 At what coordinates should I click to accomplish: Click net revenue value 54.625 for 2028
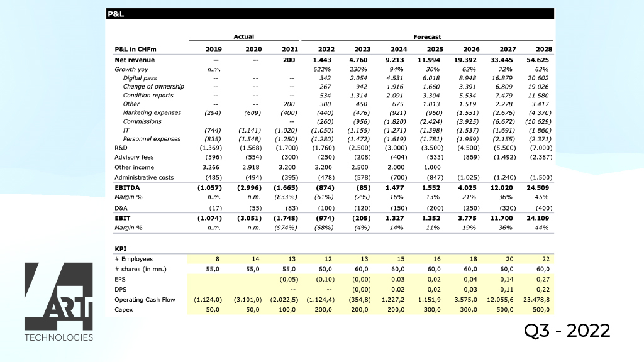[x=538, y=60]
